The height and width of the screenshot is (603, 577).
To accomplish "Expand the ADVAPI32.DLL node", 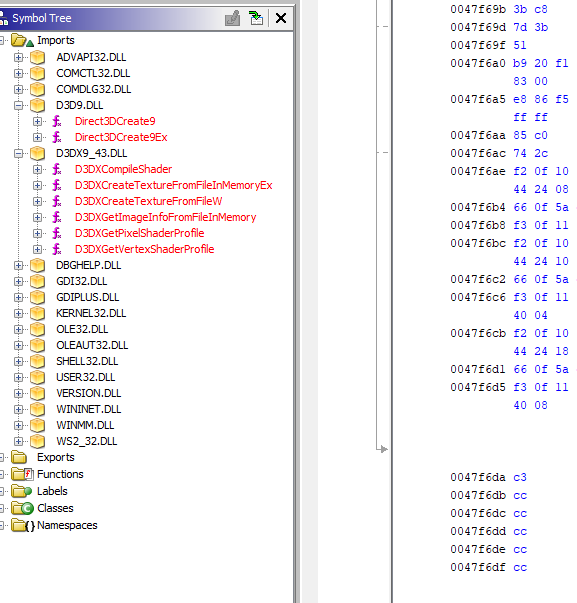I will click(x=18, y=57).
